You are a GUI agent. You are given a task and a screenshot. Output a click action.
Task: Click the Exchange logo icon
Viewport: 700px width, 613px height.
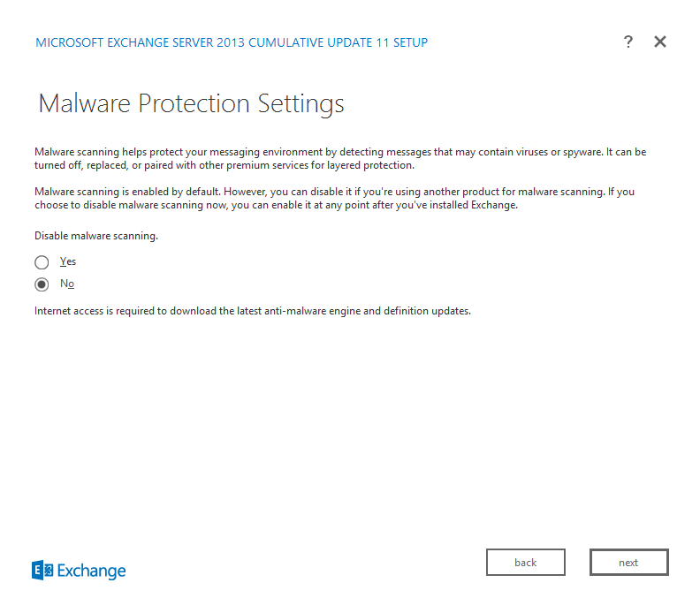pyautogui.click(x=42, y=571)
